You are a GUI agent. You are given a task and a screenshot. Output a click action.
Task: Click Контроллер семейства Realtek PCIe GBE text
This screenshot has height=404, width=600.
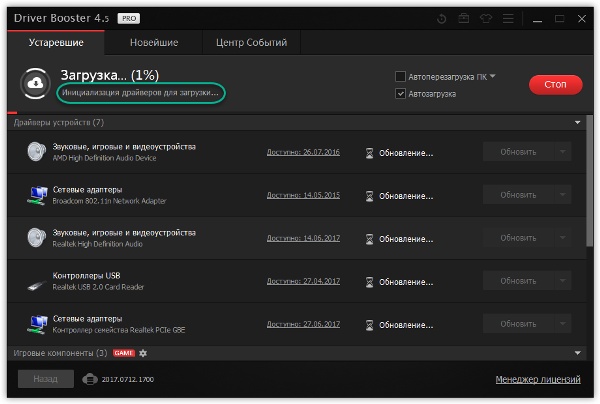pyautogui.click(x=119, y=330)
